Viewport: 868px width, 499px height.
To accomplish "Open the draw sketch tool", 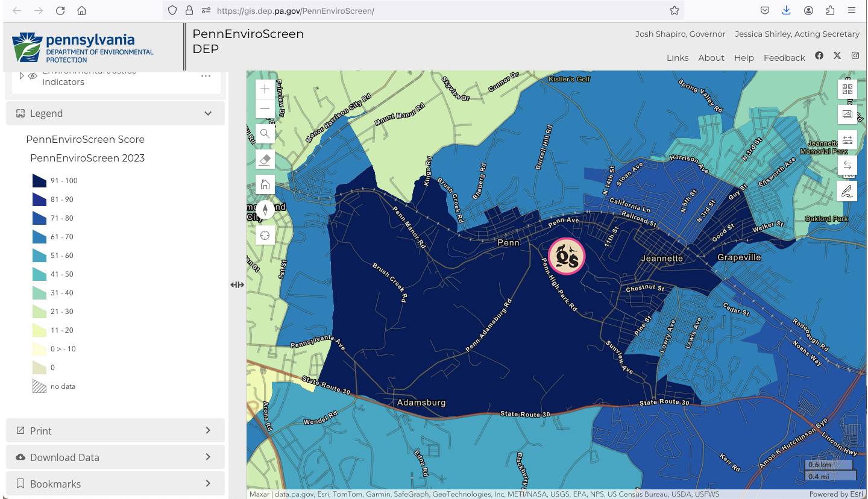I will point(847,191).
